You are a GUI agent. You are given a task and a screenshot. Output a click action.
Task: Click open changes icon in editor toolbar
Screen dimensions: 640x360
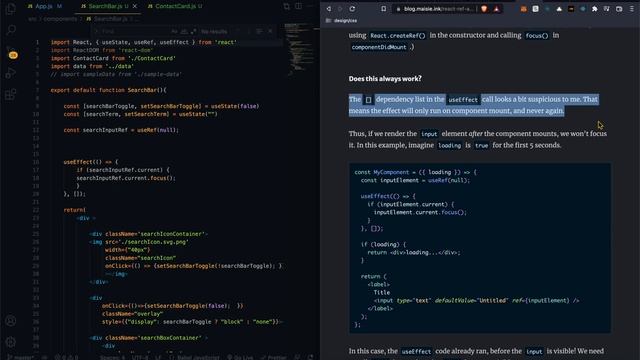tap(287, 6)
